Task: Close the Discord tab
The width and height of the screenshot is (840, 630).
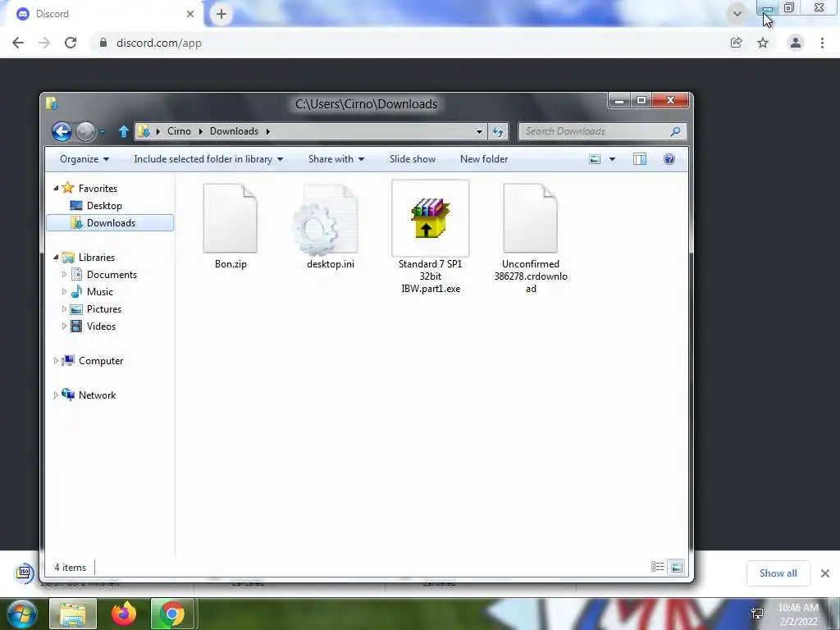Action: 190,14
